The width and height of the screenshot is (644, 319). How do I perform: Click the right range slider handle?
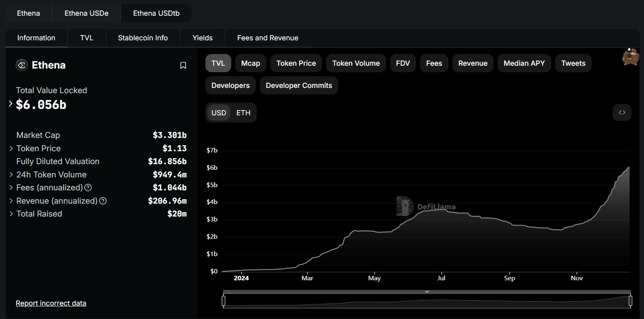(x=630, y=301)
